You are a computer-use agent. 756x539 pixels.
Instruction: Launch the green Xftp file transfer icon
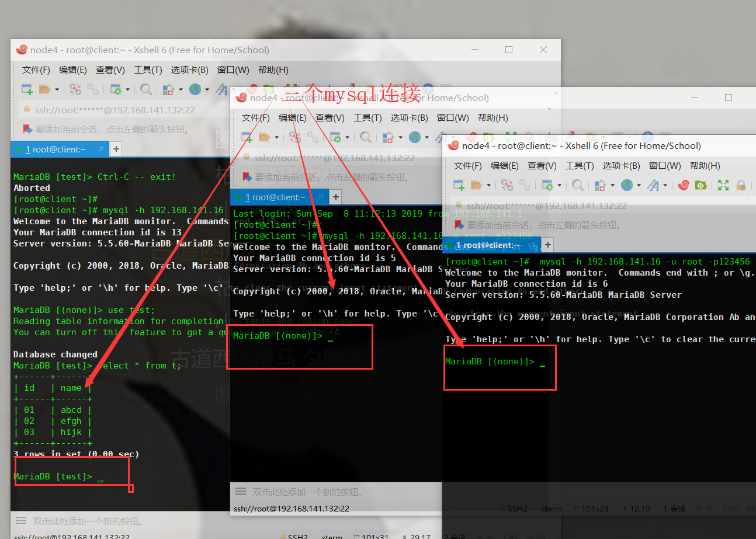coord(700,185)
